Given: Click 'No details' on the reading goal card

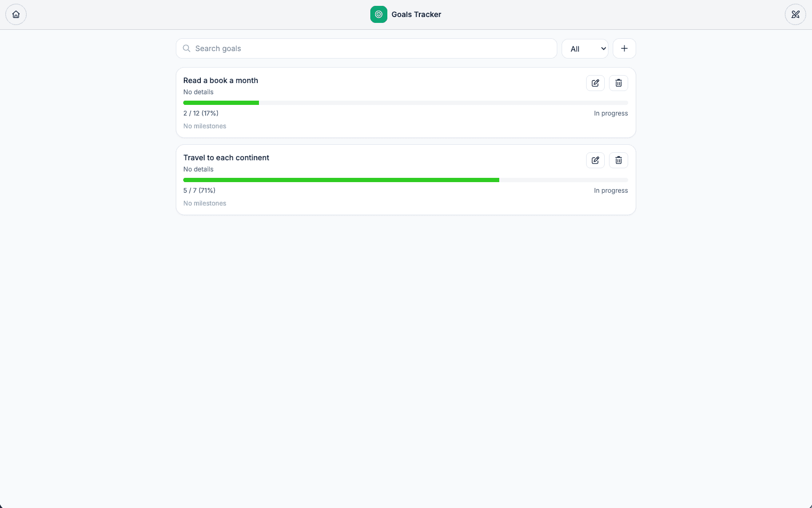Looking at the screenshot, I should click(198, 92).
